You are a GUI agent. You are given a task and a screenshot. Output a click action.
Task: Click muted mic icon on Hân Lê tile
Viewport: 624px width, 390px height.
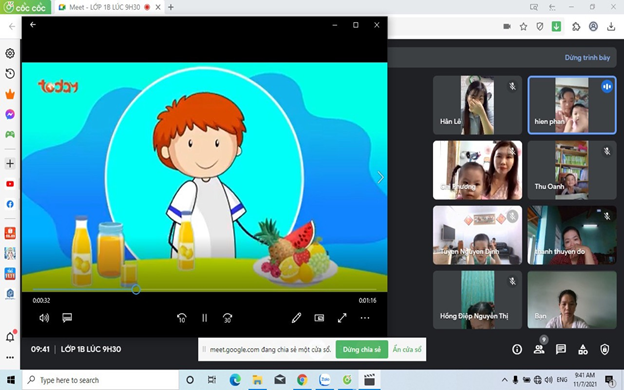pyautogui.click(x=513, y=86)
